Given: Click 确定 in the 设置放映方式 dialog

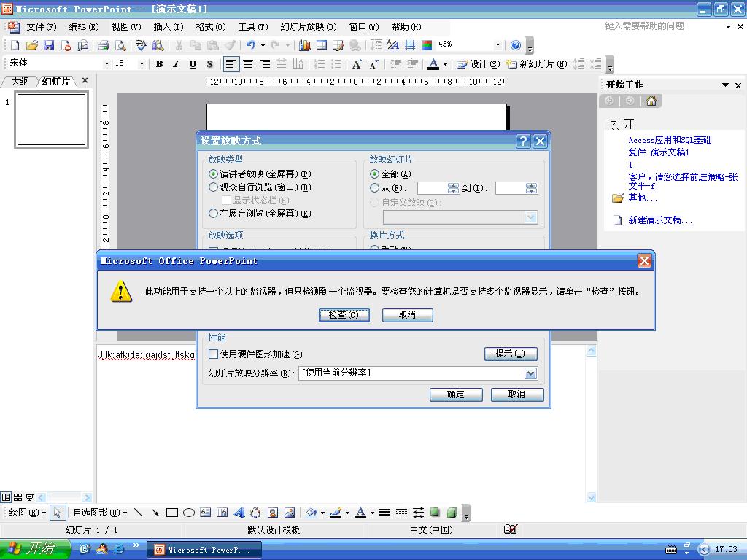Looking at the screenshot, I should click(456, 394).
